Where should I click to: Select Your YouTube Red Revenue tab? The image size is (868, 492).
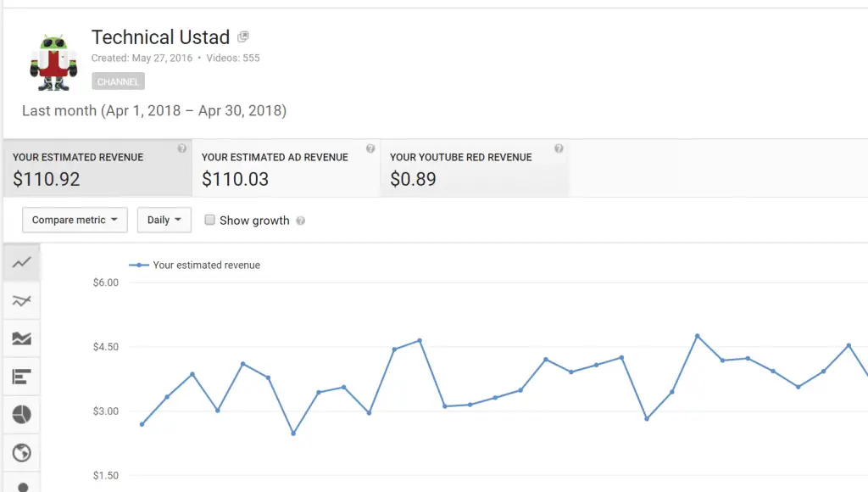tap(475, 168)
